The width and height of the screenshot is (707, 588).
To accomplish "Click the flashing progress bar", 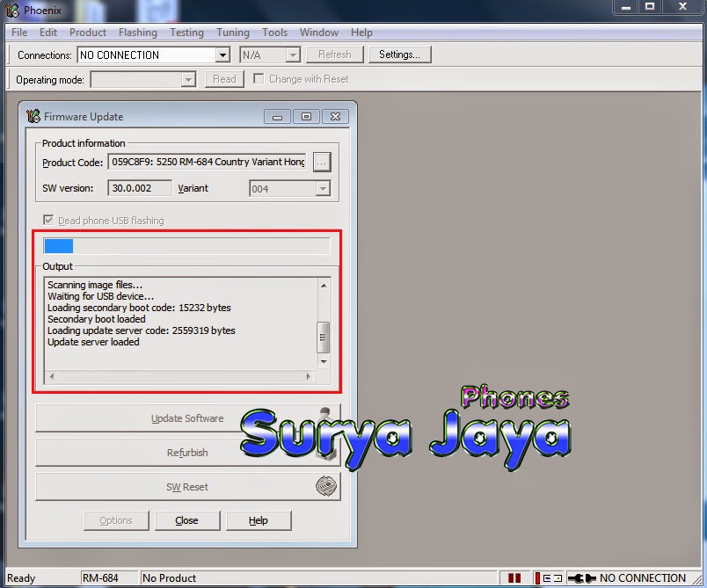I will (186, 246).
